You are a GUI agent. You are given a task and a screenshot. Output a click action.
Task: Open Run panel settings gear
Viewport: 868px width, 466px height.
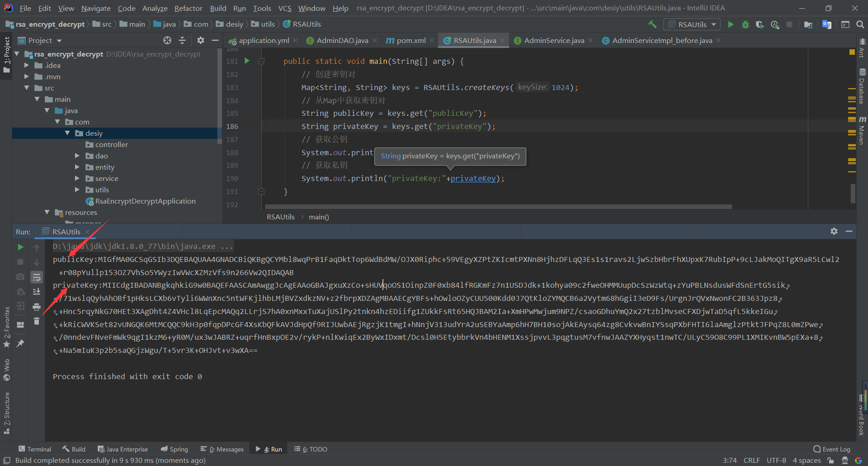click(x=834, y=231)
